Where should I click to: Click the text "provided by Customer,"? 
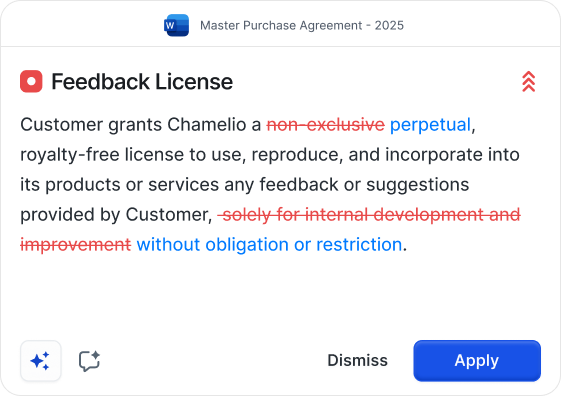(116, 215)
